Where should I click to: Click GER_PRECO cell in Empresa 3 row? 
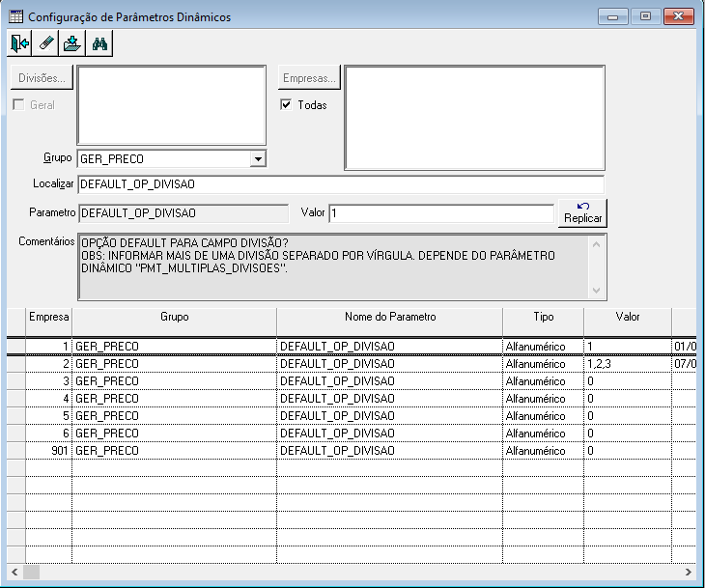[x=175, y=381]
